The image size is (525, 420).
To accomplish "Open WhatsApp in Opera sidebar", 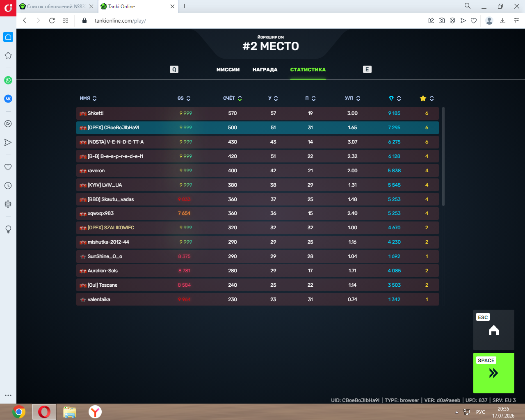I will (8, 80).
